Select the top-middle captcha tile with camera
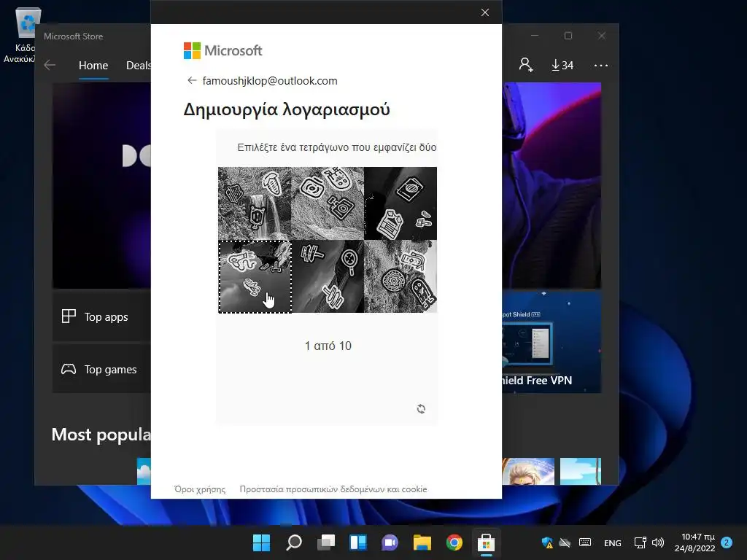This screenshot has height=560, width=747. pyautogui.click(x=328, y=203)
